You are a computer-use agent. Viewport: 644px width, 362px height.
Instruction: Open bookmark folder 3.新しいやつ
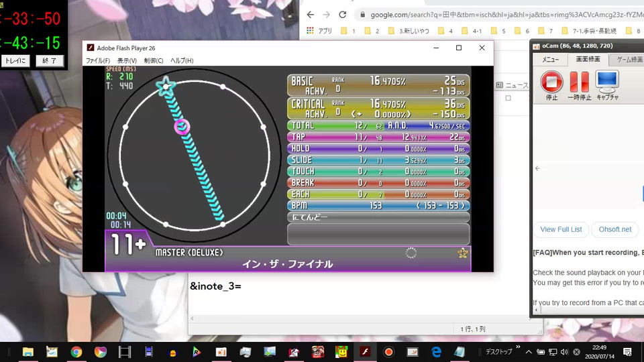click(x=409, y=31)
